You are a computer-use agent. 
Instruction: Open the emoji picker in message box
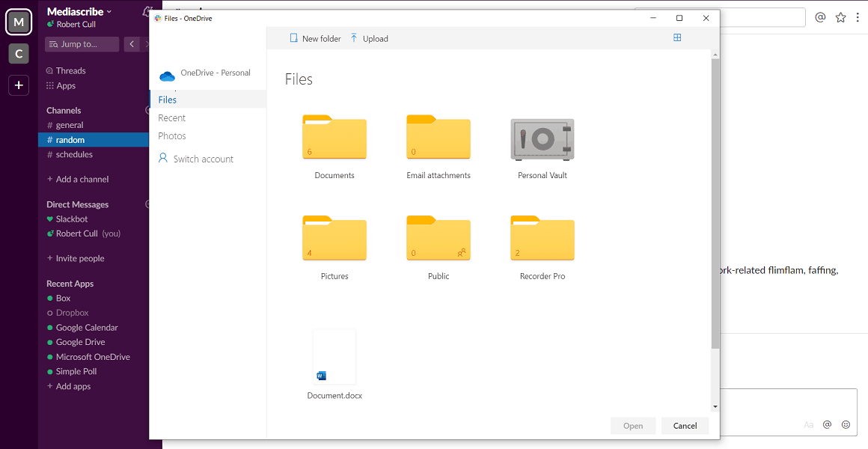(x=846, y=424)
